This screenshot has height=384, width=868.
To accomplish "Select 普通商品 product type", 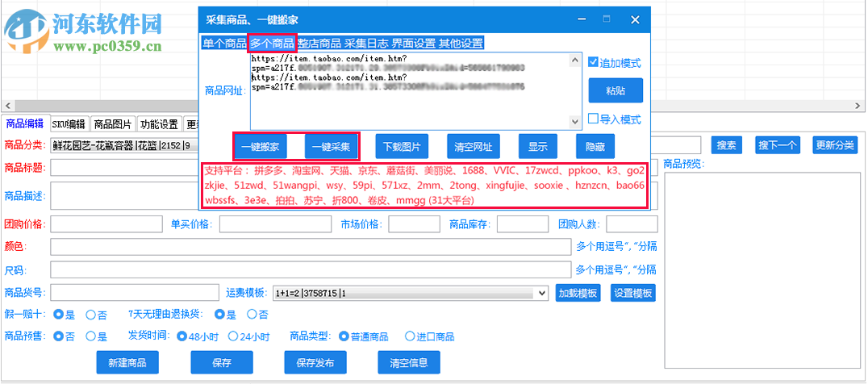I will point(364,336).
